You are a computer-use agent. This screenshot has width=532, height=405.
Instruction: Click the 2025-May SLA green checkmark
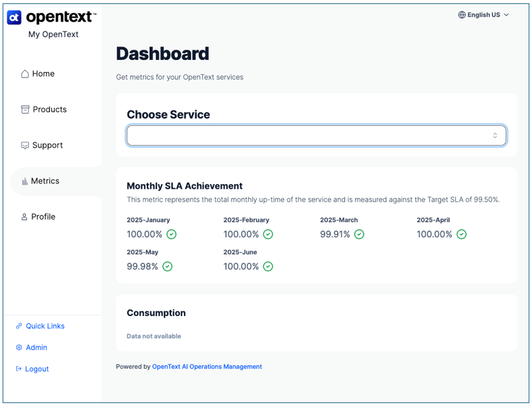[168, 267]
